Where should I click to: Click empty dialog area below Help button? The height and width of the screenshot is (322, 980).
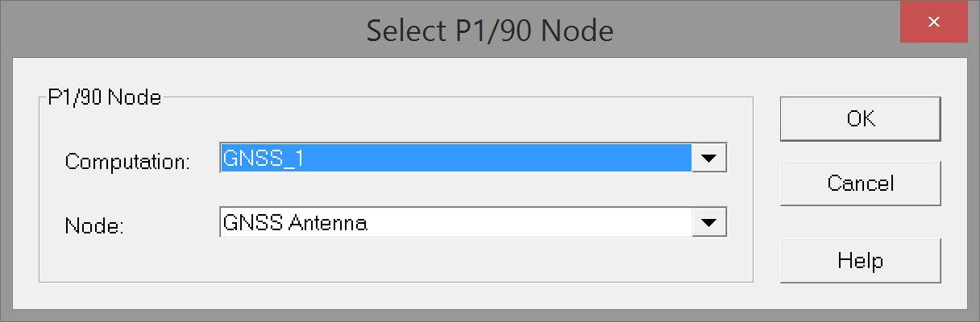[860, 295]
